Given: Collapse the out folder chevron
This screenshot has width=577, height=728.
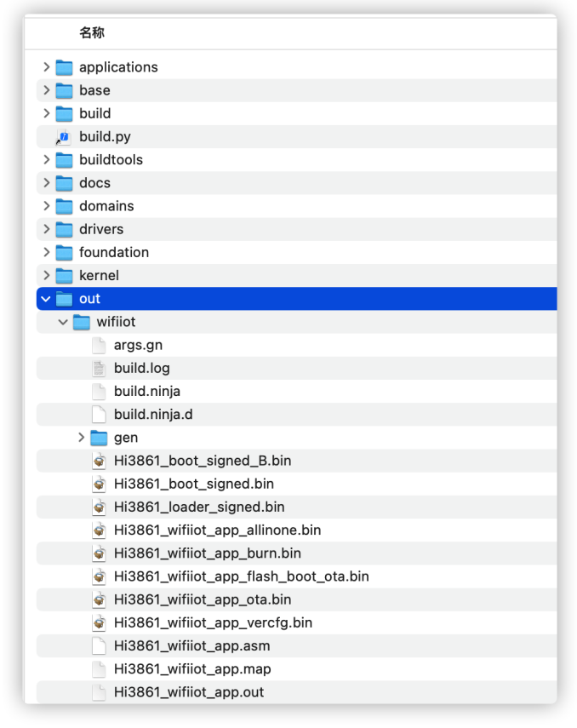Looking at the screenshot, I should (x=46, y=299).
